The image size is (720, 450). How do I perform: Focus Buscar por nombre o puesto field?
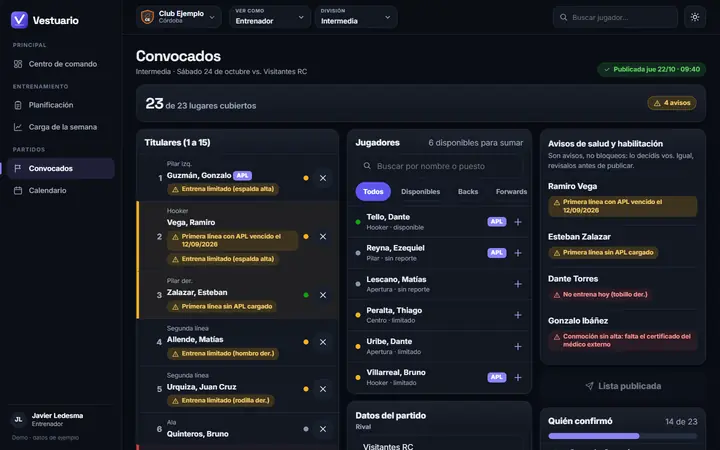tap(439, 166)
